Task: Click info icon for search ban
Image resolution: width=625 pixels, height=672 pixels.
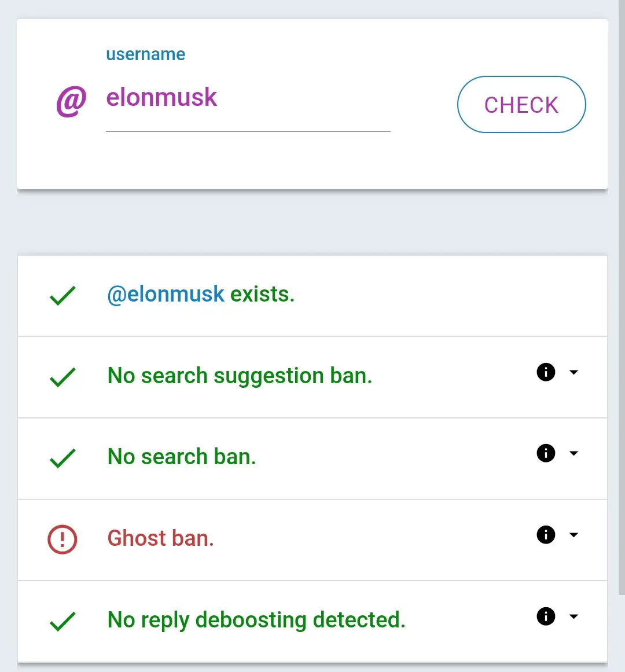Action: click(x=546, y=453)
